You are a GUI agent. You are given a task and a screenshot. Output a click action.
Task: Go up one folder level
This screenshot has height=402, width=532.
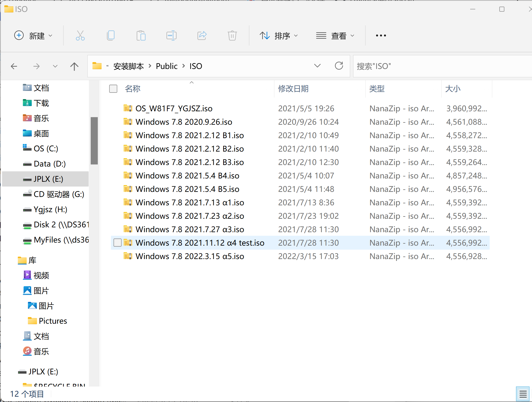74,66
